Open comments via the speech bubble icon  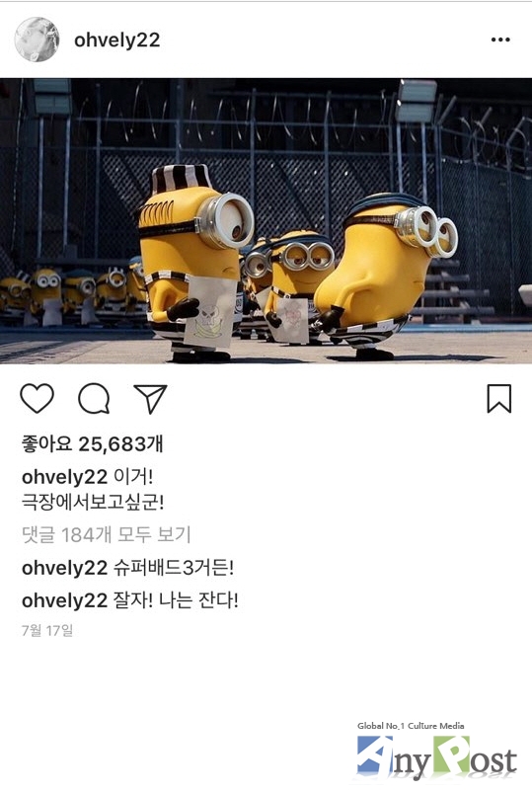(94, 399)
